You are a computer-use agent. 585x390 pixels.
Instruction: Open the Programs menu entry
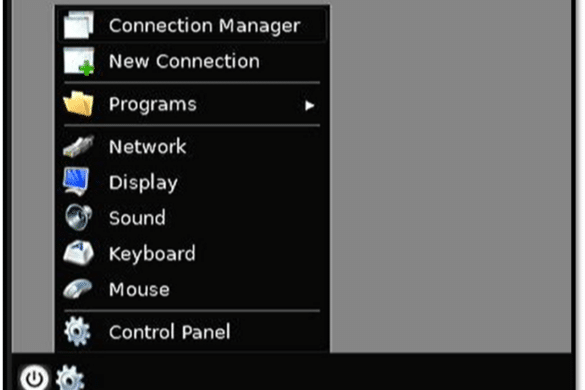pos(192,104)
